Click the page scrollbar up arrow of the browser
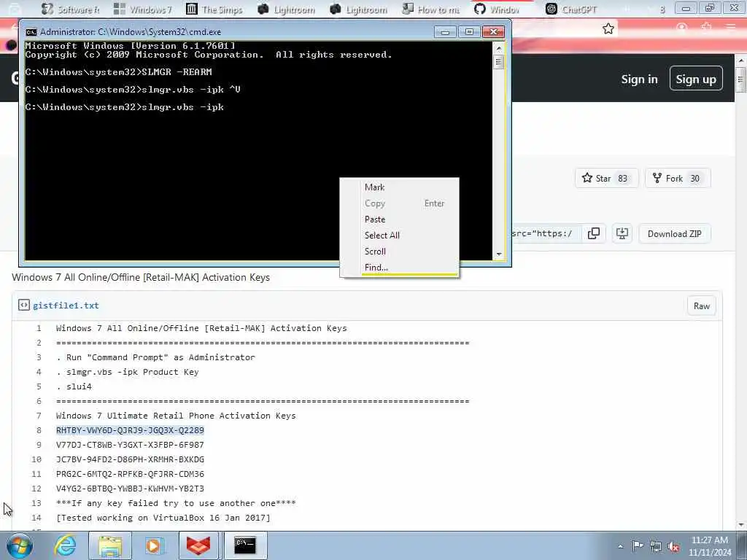The image size is (747, 560). [741, 61]
